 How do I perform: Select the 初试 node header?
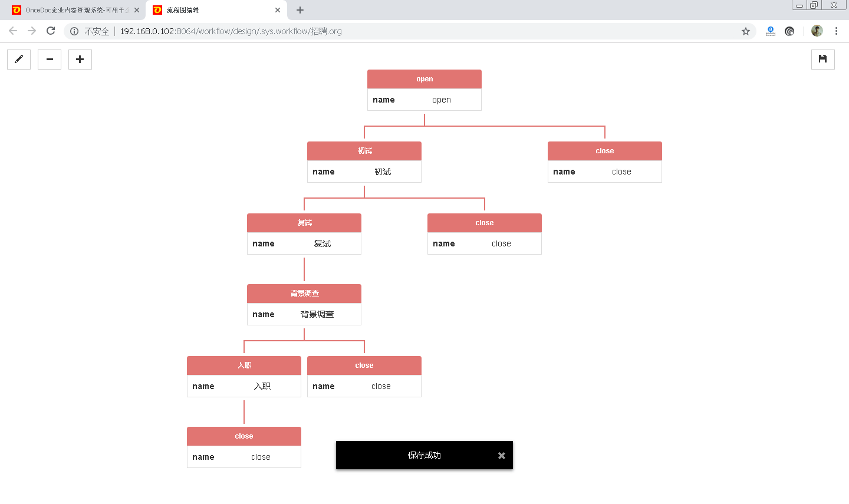364,151
